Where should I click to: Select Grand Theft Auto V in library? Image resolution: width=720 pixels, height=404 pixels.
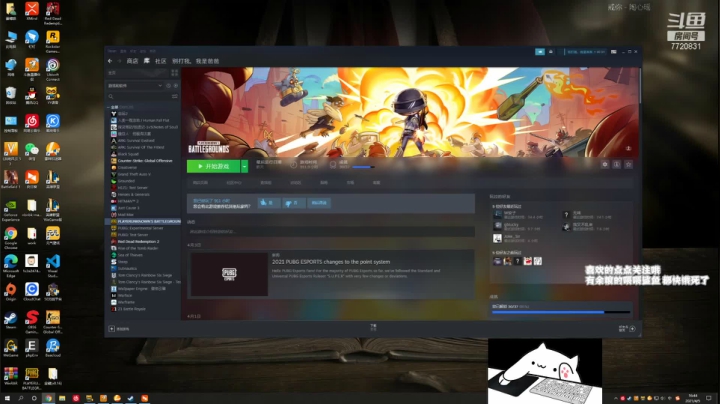click(x=131, y=174)
